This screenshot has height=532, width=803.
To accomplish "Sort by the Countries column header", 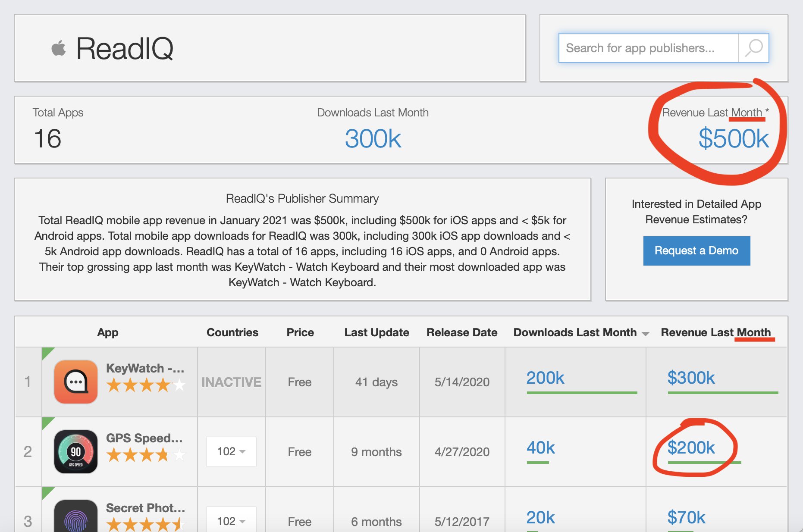I will [x=232, y=332].
